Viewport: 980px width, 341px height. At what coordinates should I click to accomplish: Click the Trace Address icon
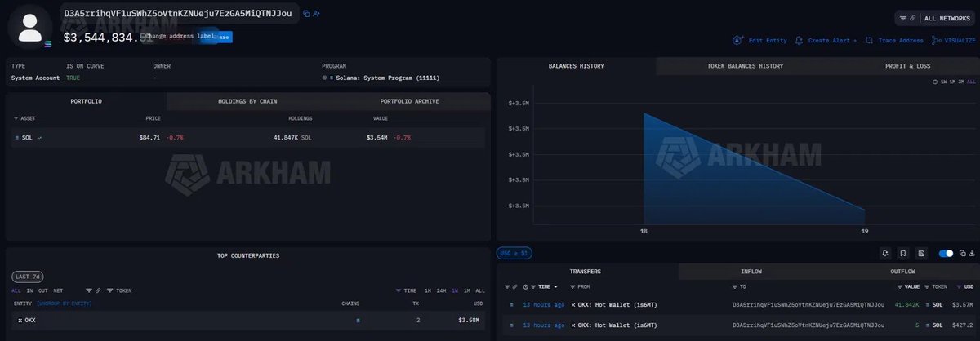pyautogui.click(x=869, y=40)
